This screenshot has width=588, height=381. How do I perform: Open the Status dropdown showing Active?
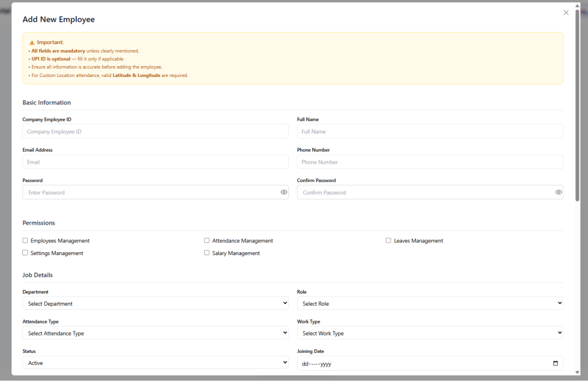pyautogui.click(x=155, y=363)
